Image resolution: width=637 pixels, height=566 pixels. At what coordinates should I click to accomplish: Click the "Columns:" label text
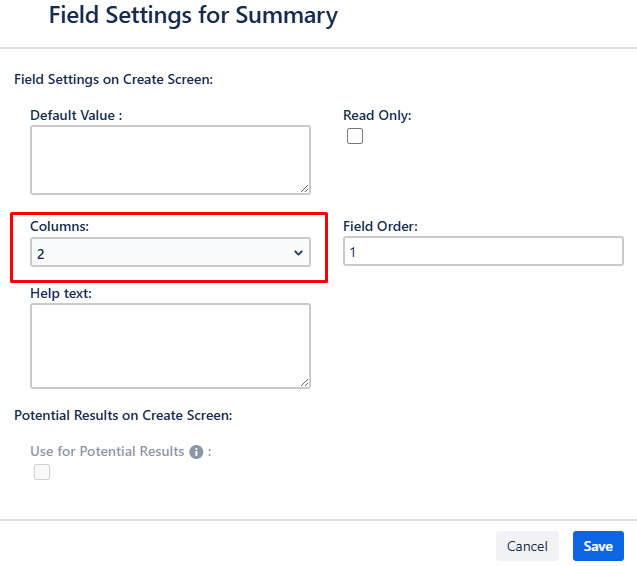point(60,226)
